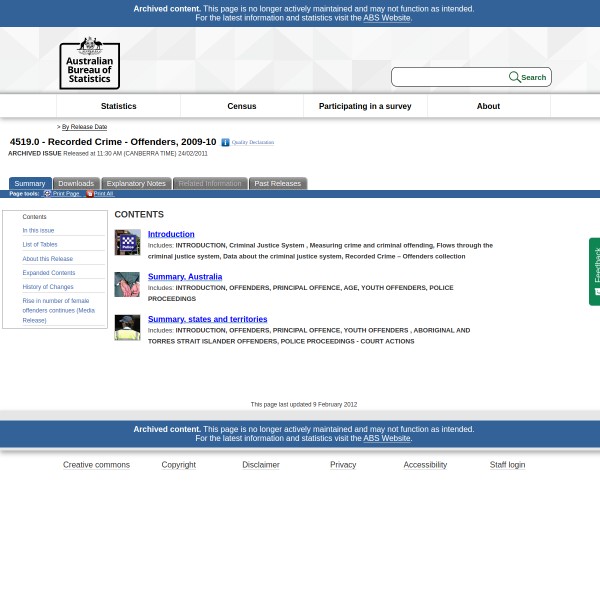600x600 pixels.
Task: Open the Census menu
Action: (x=241, y=106)
